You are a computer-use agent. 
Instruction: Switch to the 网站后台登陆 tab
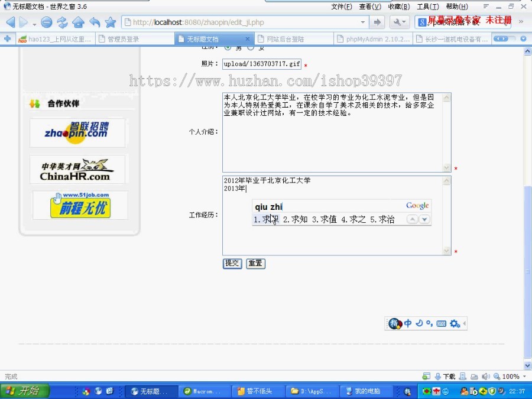point(294,39)
